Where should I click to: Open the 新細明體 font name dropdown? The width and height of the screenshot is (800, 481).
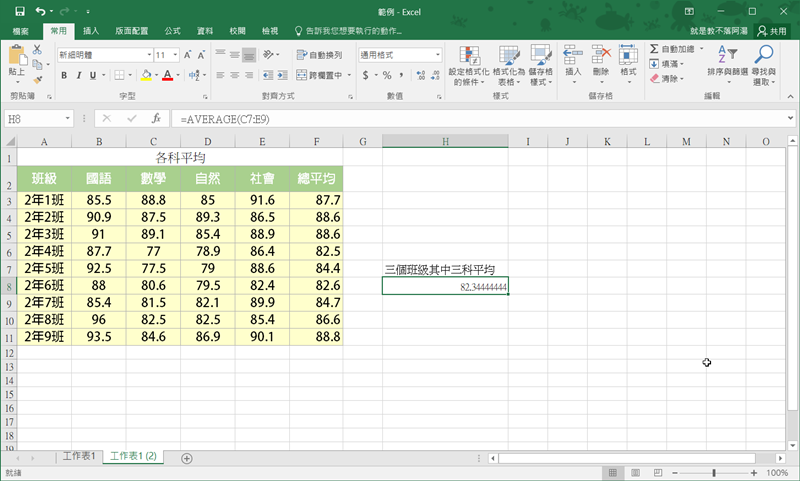[148, 55]
